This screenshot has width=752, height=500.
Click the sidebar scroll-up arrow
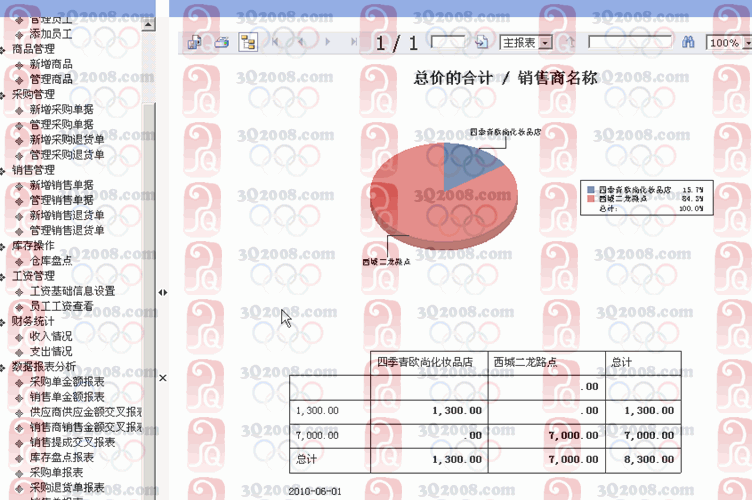[x=148, y=24]
